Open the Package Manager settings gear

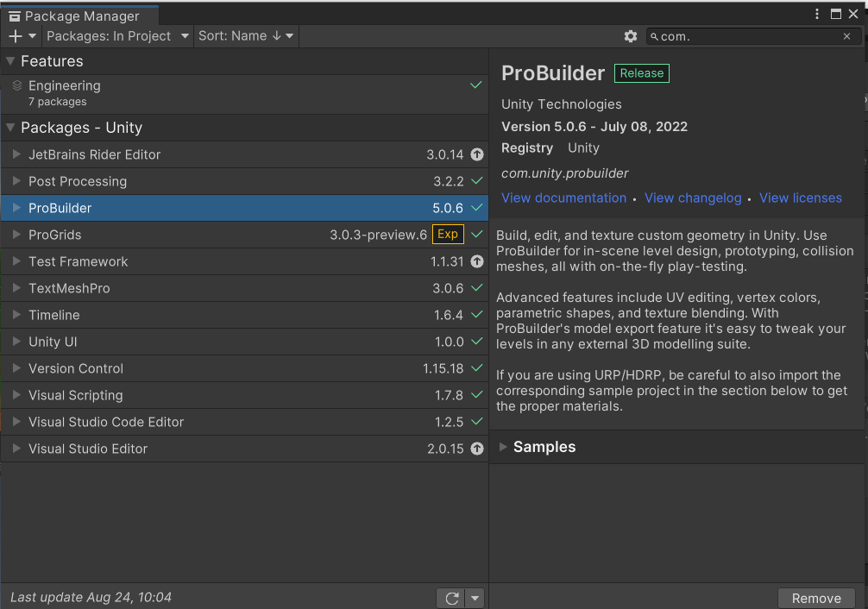631,36
